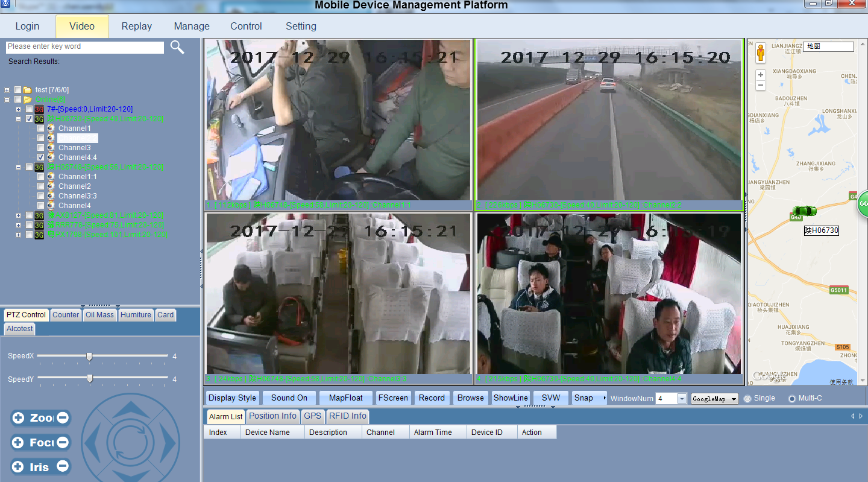
Task: Click Focus plus PTZ button
Action: [x=19, y=443]
